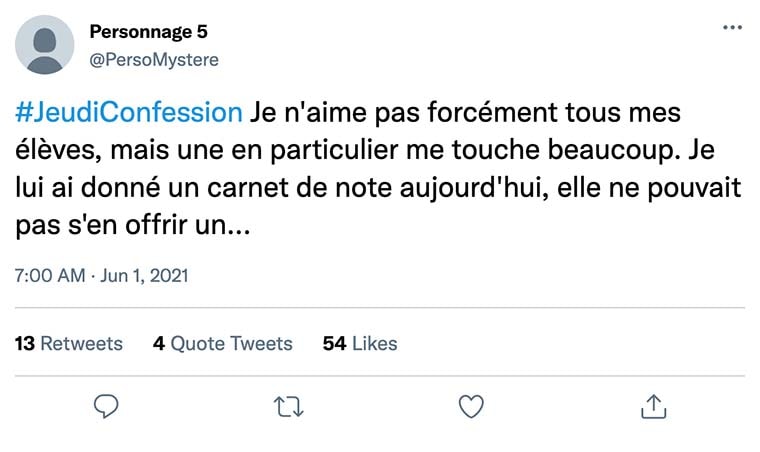This screenshot has height=452, width=760.
Task: Click the gray profile avatar
Action: [45, 45]
